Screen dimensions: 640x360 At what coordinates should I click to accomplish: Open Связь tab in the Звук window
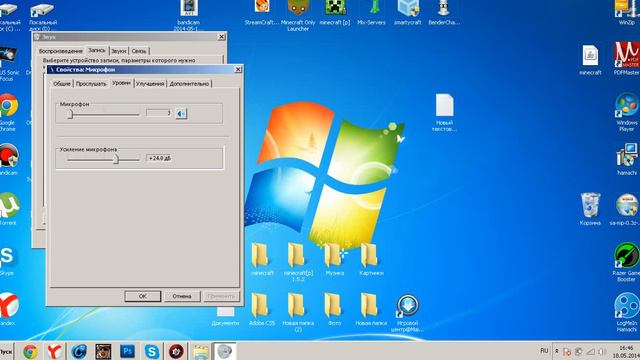pos(139,51)
